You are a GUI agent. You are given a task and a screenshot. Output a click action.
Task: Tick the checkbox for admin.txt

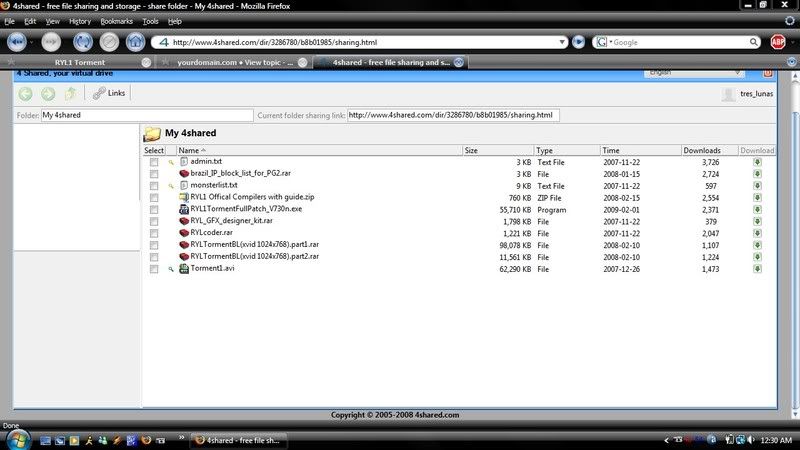[x=154, y=162]
